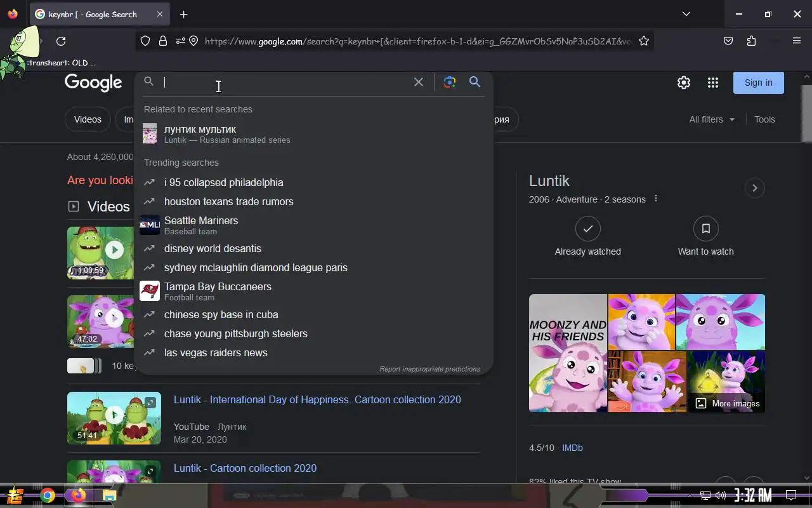
Task: Select disney world desantis trending search
Action: pos(313,248)
